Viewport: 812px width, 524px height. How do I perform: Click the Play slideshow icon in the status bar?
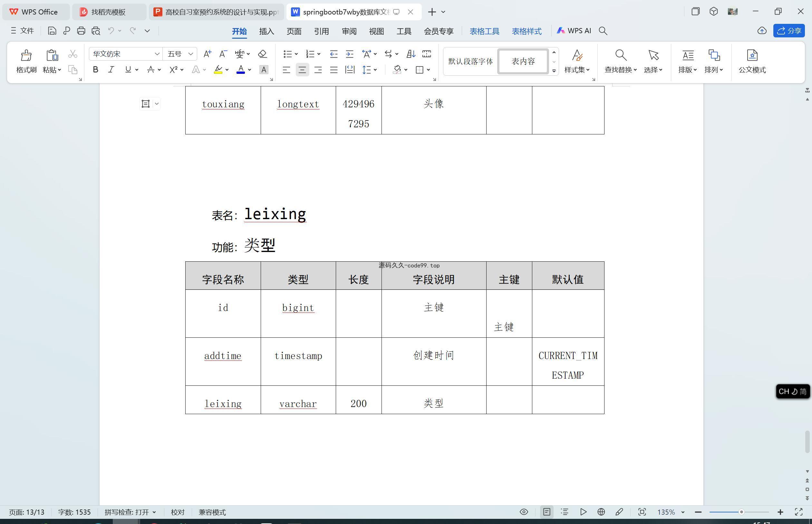point(583,512)
